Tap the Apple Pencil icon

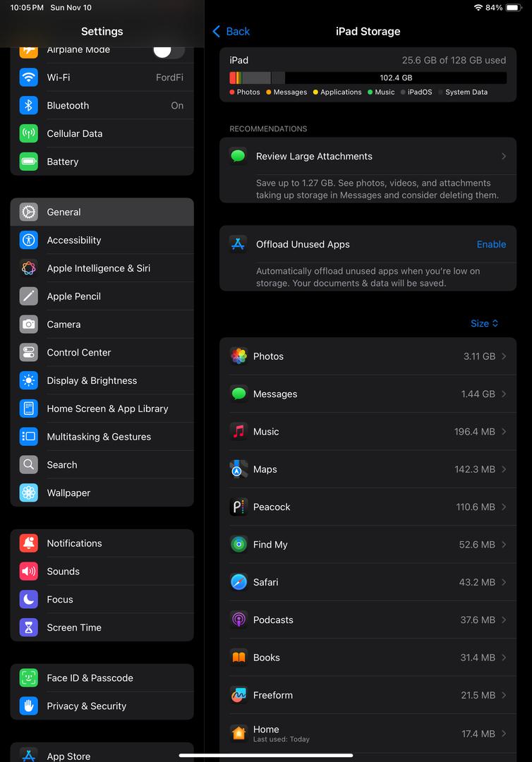29,296
